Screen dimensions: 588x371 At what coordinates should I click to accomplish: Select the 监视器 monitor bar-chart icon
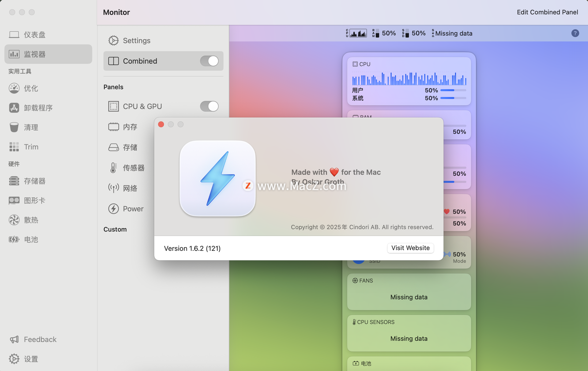[x=14, y=54]
